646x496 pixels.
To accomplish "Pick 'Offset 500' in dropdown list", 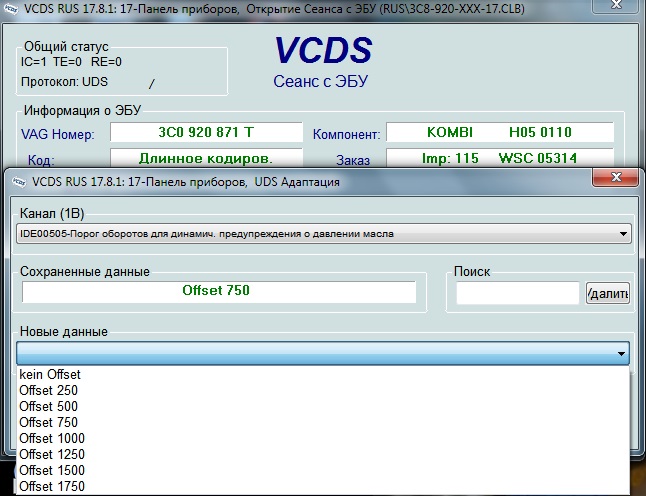I will 48,406.
